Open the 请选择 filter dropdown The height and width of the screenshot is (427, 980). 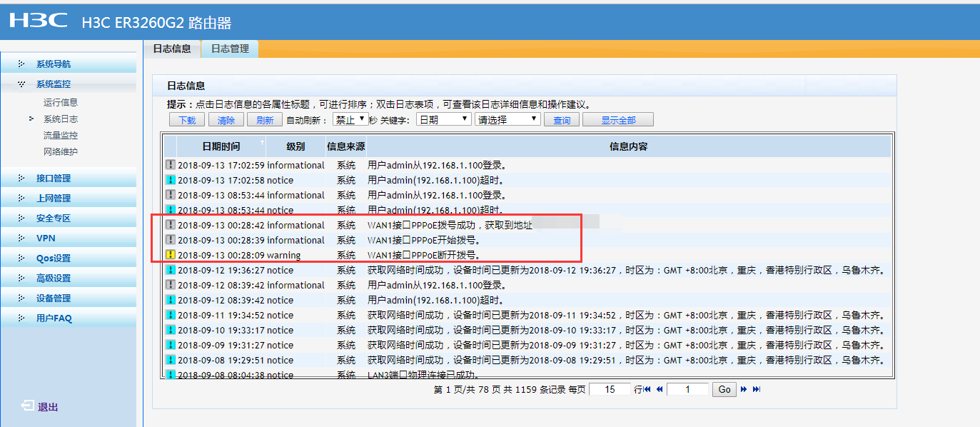(x=507, y=119)
